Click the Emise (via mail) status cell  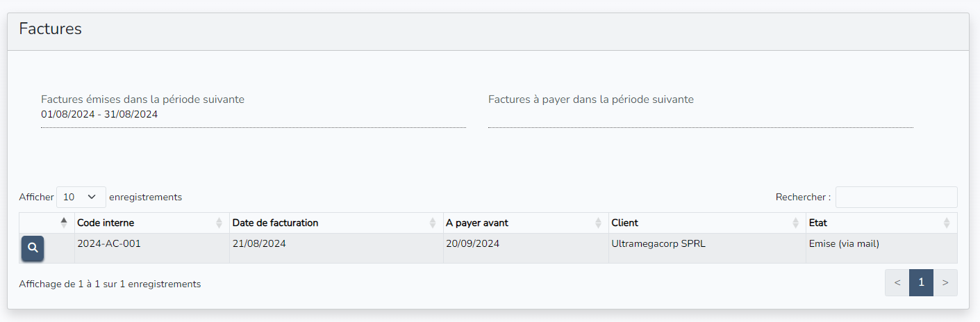coord(844,244)
